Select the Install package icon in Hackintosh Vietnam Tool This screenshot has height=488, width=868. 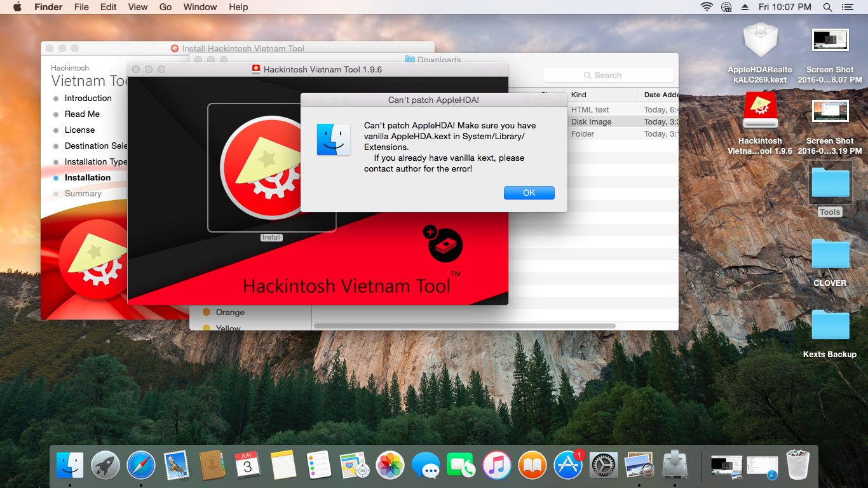click(271, 168)
